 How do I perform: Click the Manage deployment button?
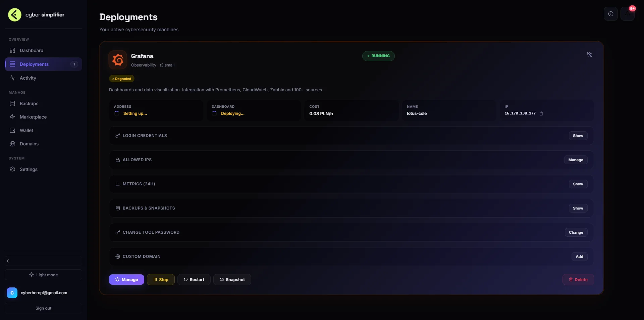126,280
